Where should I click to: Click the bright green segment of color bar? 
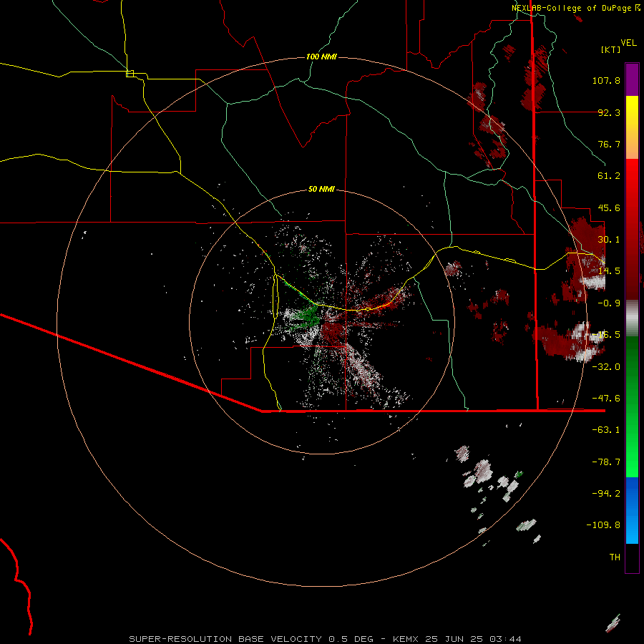632,407
